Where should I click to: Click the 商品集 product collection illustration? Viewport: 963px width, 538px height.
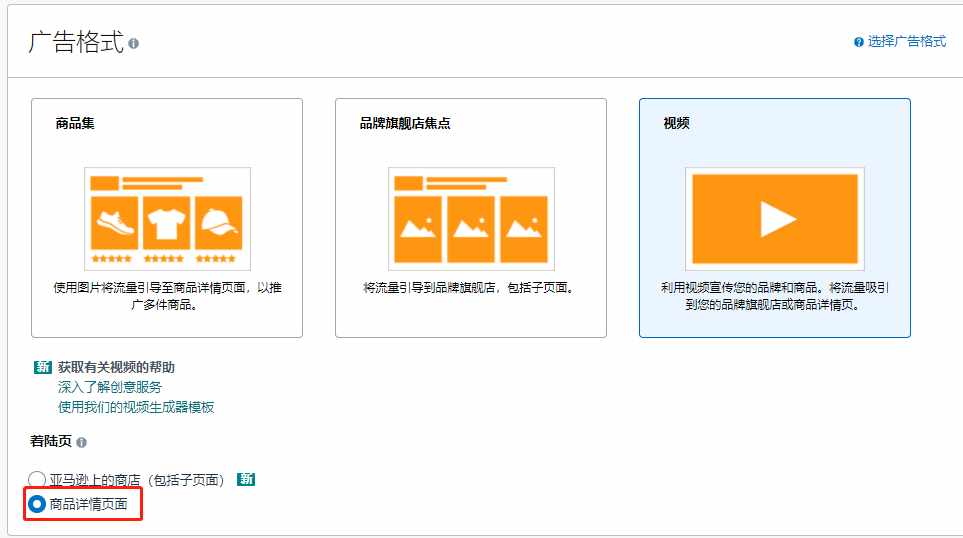(167, 219)
